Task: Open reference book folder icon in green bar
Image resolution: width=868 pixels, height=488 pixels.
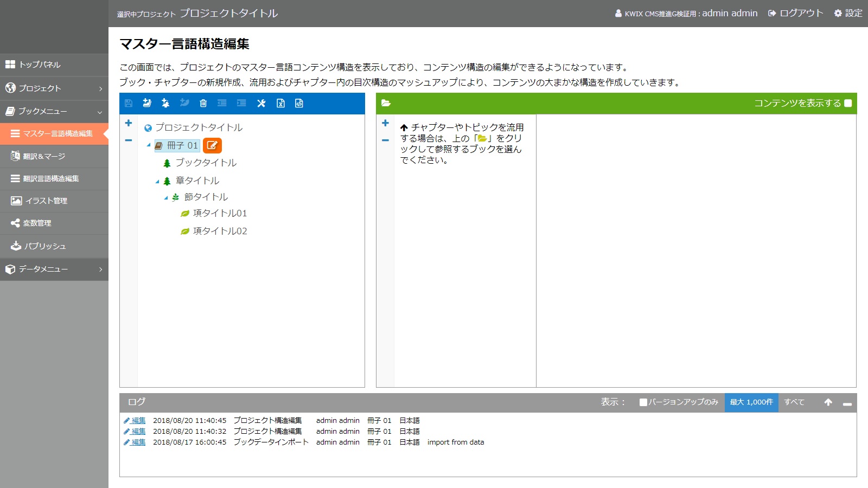Action: pos(386,103)
